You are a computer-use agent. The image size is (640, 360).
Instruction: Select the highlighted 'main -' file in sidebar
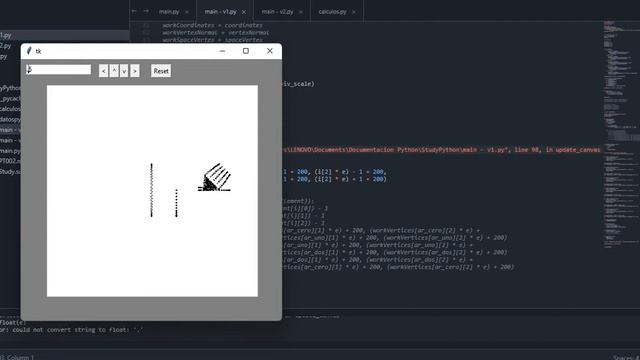10,130
